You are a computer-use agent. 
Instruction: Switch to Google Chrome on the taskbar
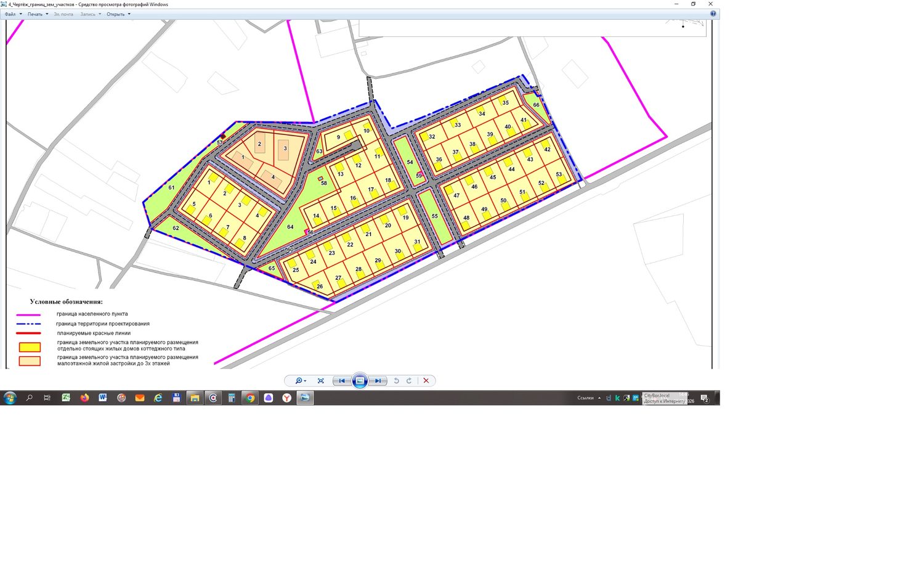click(x=250, y=398)
